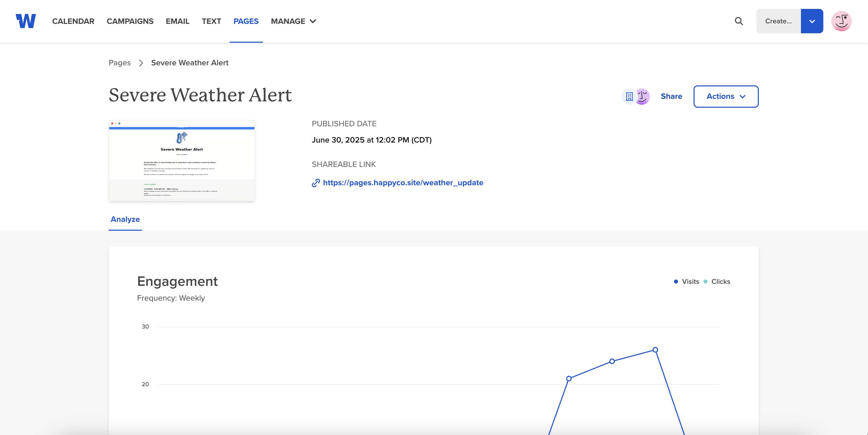The height and width of the screenshot is (435, 868).
Task: Switch to the Campaigns nav item
Action: (130, 21)
